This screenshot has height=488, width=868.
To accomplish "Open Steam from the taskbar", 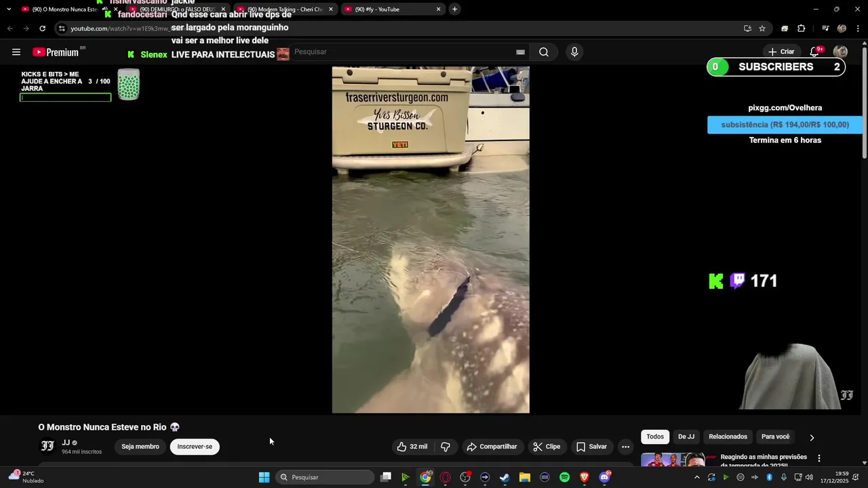I will coord(505,477).
